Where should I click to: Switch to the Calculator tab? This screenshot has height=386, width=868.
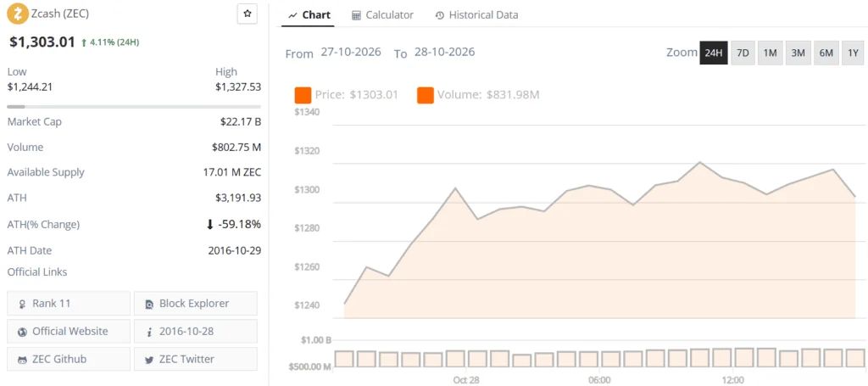click(x=382, y=15)
